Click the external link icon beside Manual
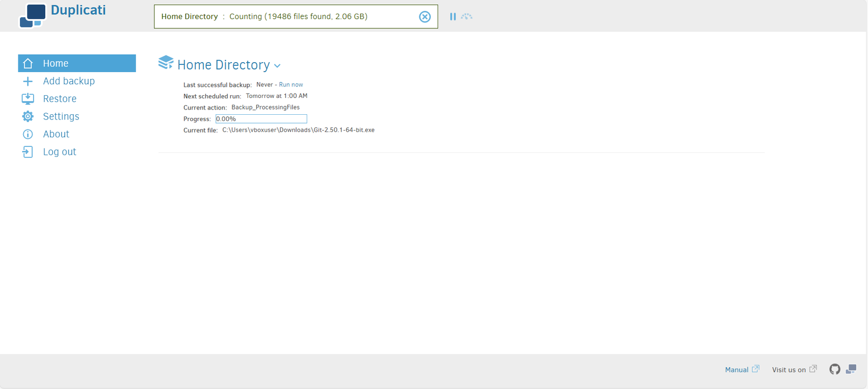The width and height of the screenshot is (868, 389). coord(755,369)
